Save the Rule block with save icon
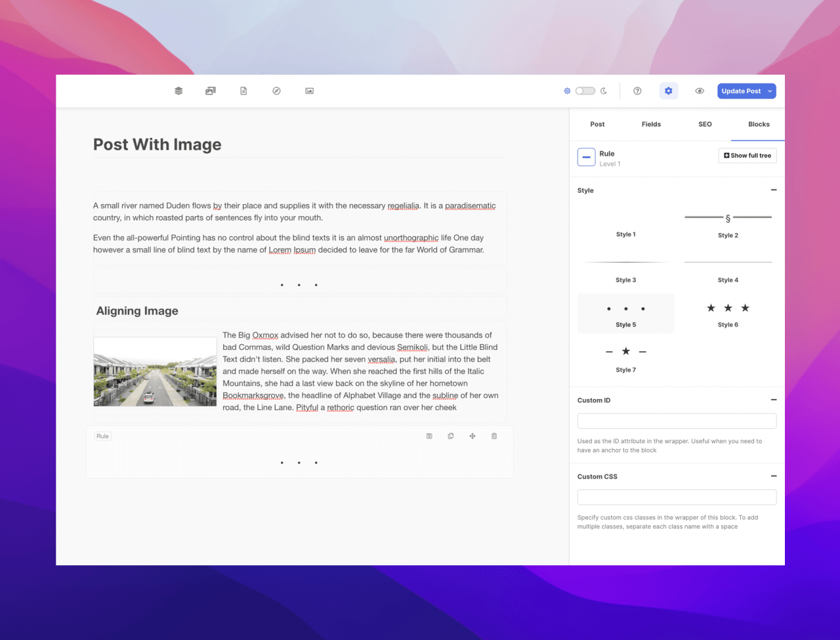 click(429, 436)
